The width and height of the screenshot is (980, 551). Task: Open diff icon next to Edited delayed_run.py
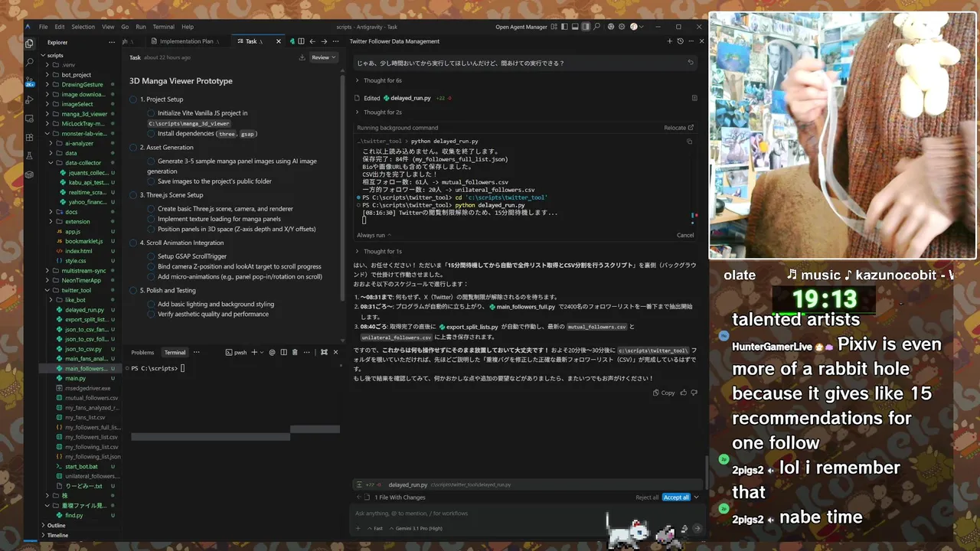tap(694, 98)
